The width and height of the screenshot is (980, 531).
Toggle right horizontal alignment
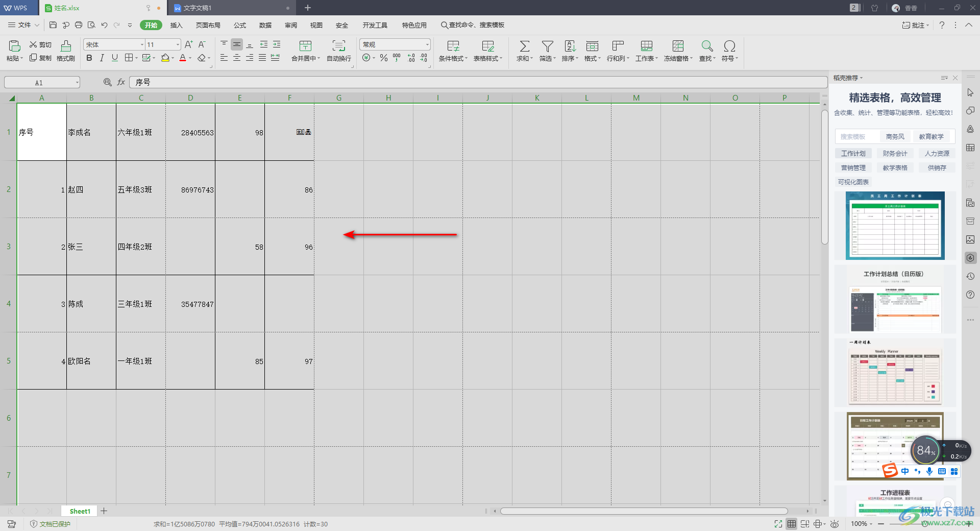click(250, 58)
